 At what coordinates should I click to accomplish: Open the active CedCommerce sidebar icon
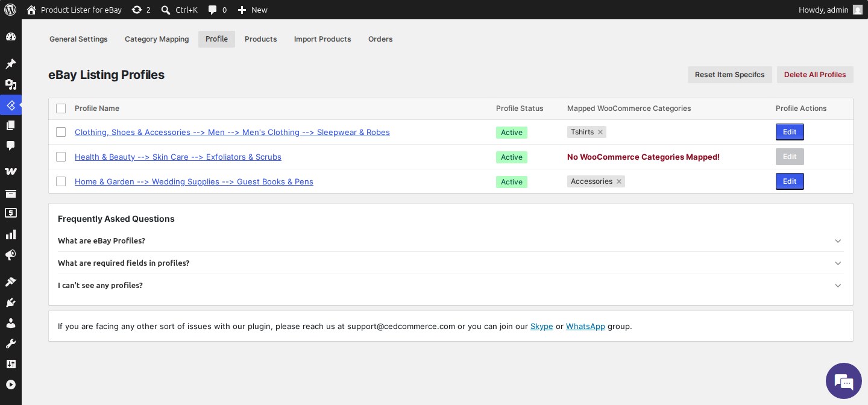point(10,105)
